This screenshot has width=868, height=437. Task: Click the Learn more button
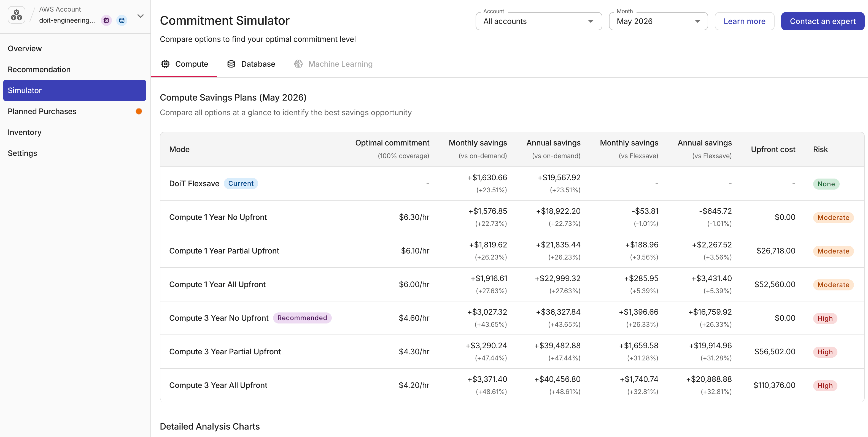click(x=744, y=21)
